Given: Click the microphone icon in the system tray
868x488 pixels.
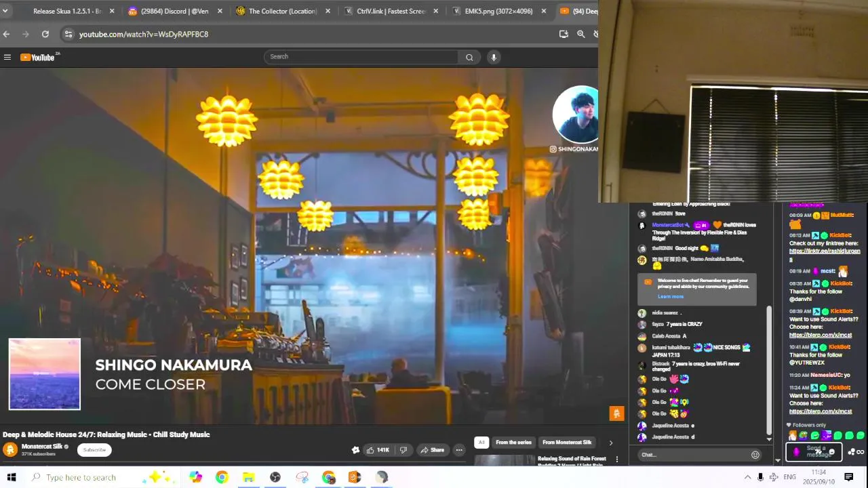Looking at the screenshot, I should click(x=760, y=477).
